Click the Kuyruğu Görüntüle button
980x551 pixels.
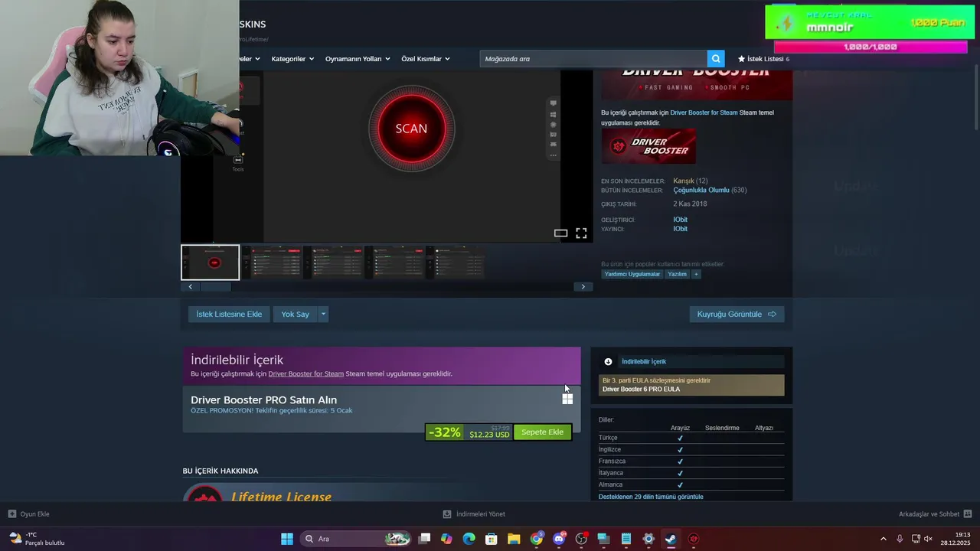737,314
